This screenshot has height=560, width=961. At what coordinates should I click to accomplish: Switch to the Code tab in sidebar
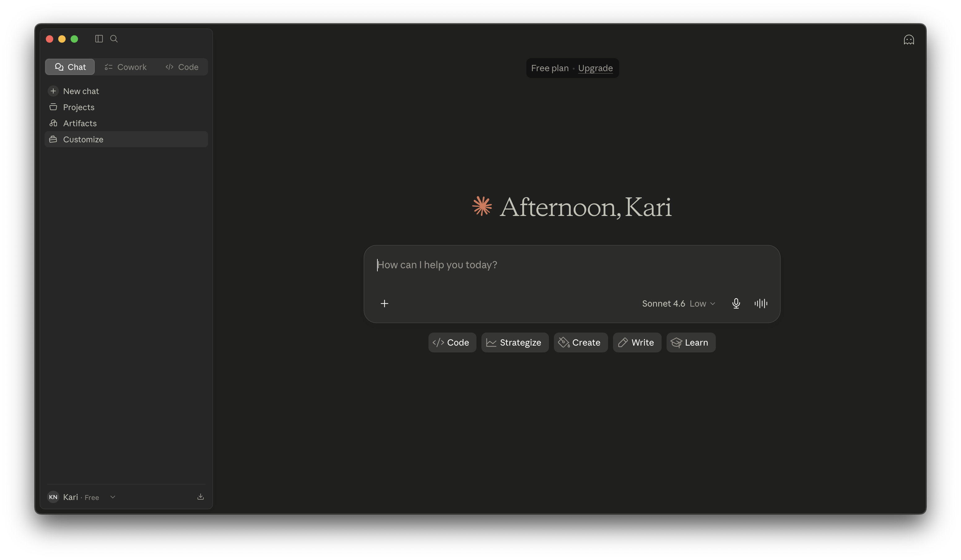(x=182, y=67)
